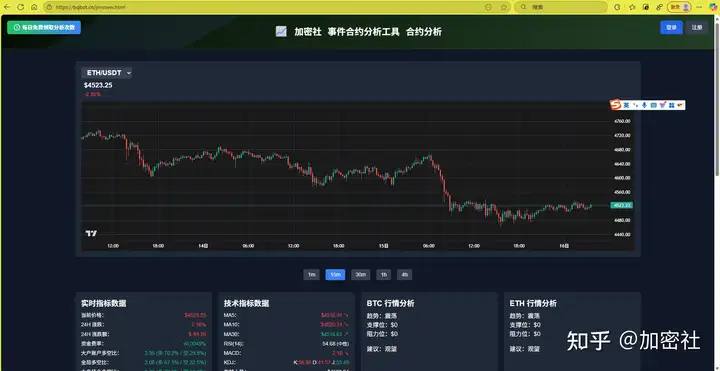
Task: Click the current price tag 4523.23 on axis
Action: point(621,205)
